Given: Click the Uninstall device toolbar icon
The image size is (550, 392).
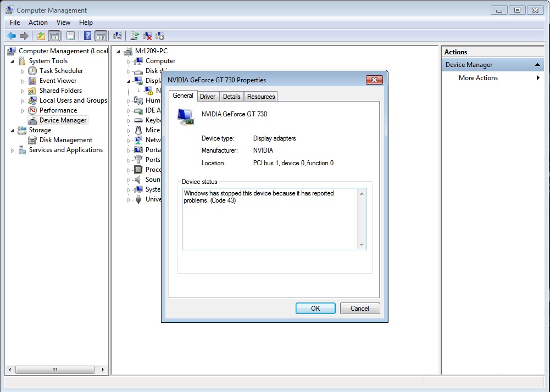Looking at the screenshot, I should point(147,36).
